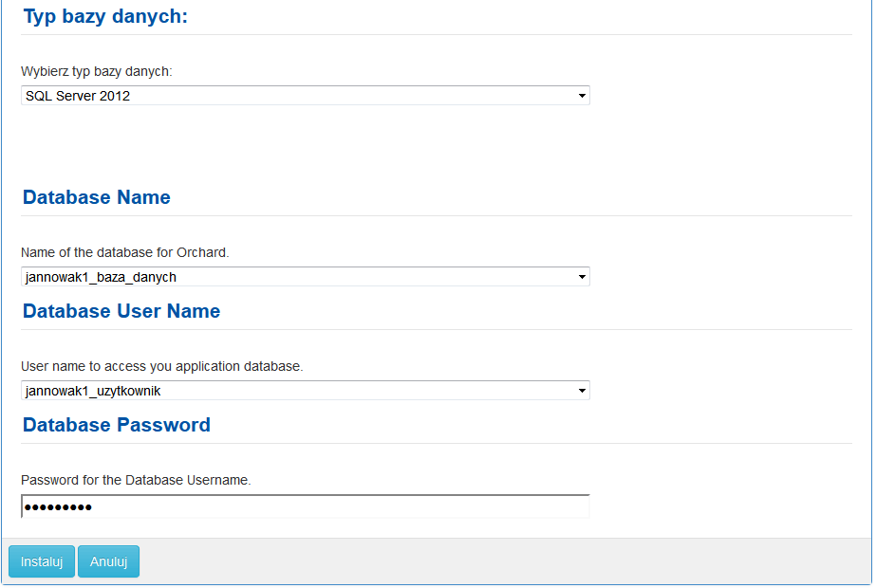Click the 'Database Password' heading

point(116,425)
